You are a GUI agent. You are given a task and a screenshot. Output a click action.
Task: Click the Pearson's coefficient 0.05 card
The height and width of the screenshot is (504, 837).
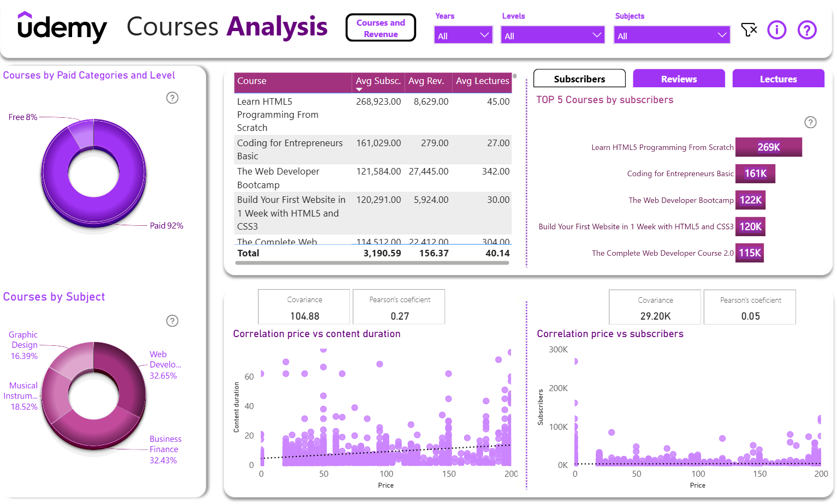pos(750,307)
